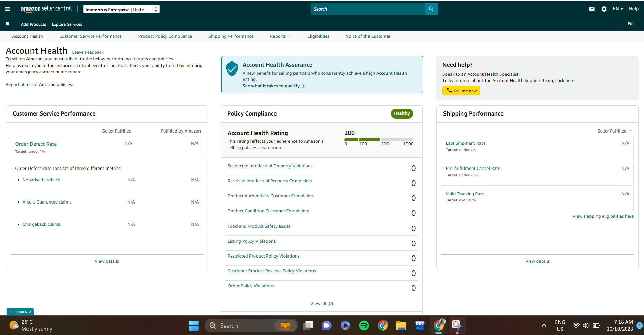Open Snipping Tool from the taskbar
This screenshot has height=335, width=644.
click(457, 325)
